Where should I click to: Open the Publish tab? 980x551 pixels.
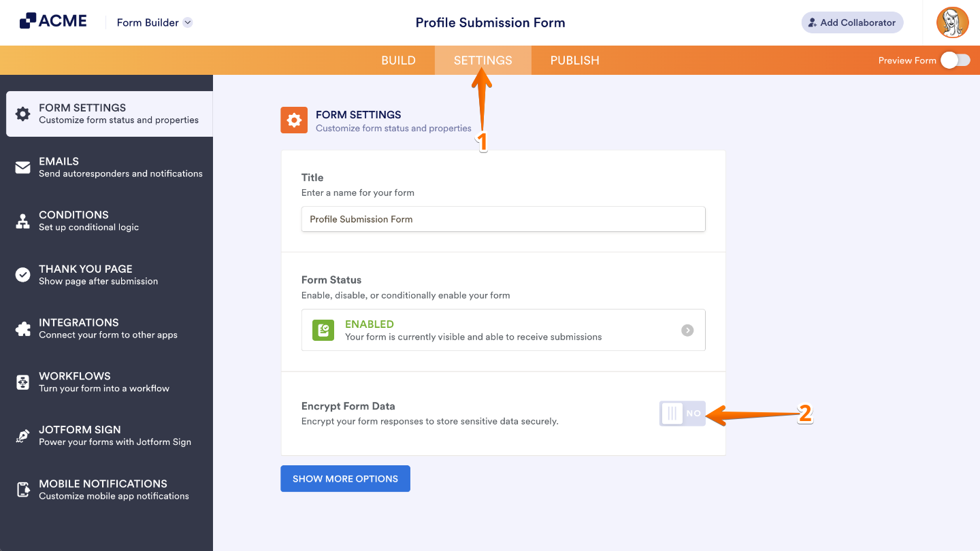click(x=574, y=60)
